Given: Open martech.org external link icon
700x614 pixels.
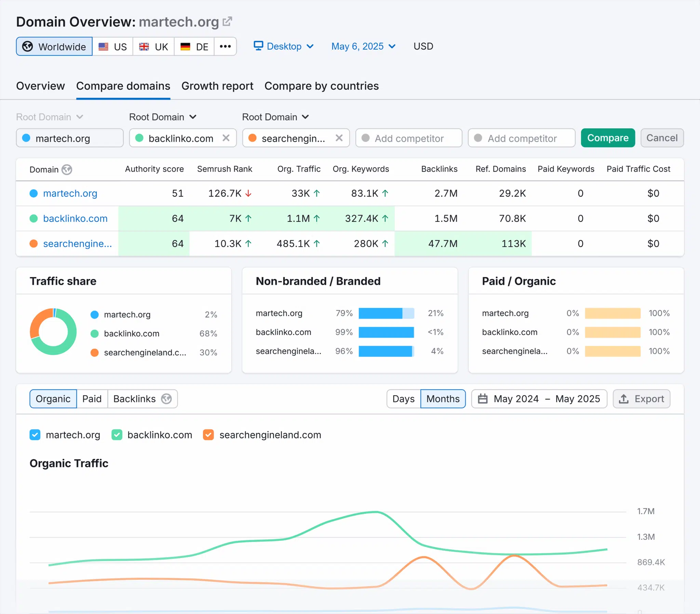Looking at the screenshot, I should [227, 22].
